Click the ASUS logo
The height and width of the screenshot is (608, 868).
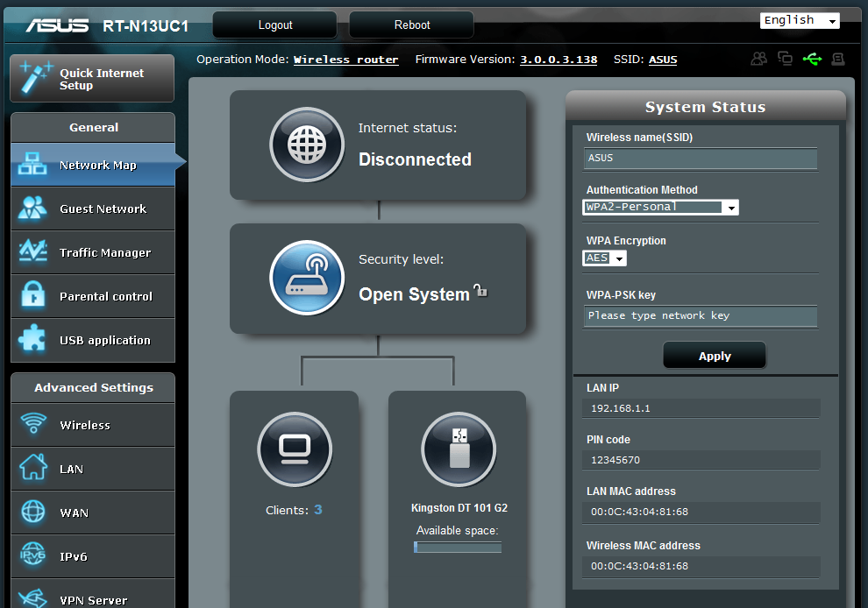pyautogui.click(x=57, y=25)
